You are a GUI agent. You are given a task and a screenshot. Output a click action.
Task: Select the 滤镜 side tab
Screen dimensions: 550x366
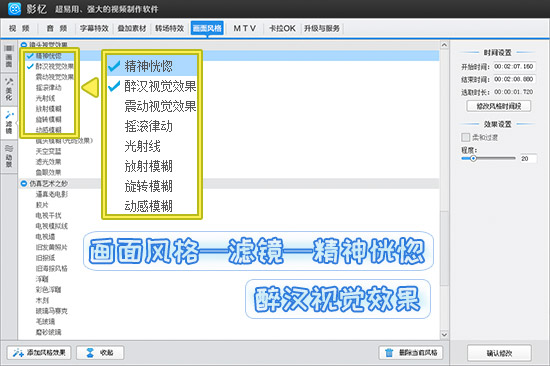9,123
